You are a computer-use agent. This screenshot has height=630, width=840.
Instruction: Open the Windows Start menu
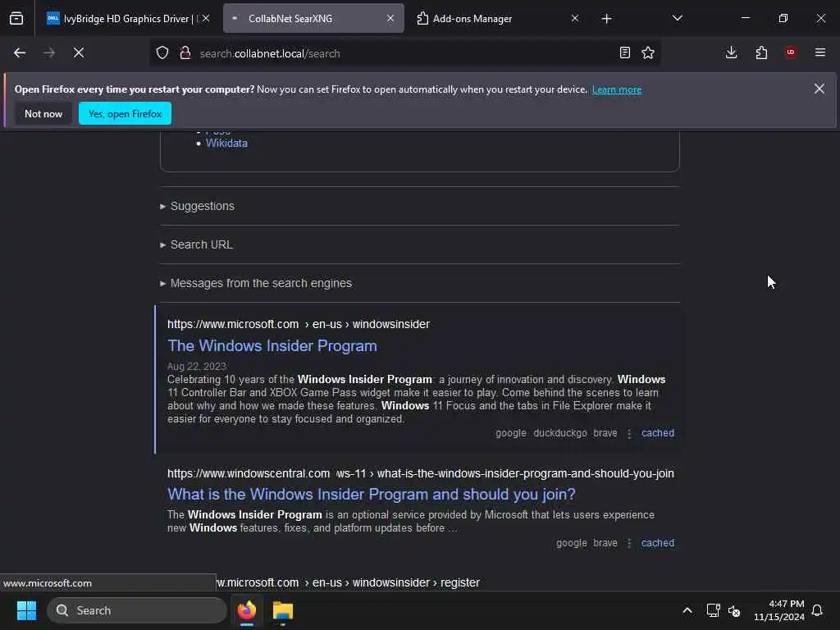[26, 610]
